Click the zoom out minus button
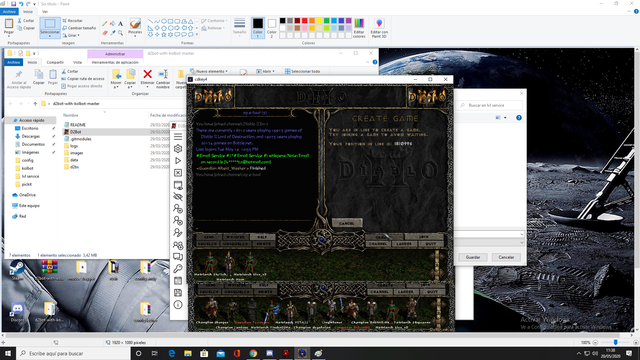The width and height of the screenshot is (640, 360). coord(595,342)
